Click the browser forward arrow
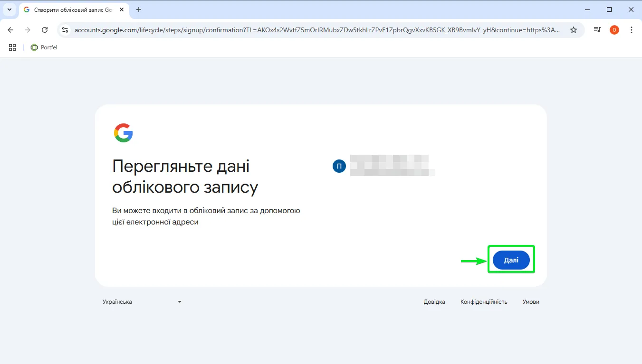642x364 pixels. (x=28, y=30)
